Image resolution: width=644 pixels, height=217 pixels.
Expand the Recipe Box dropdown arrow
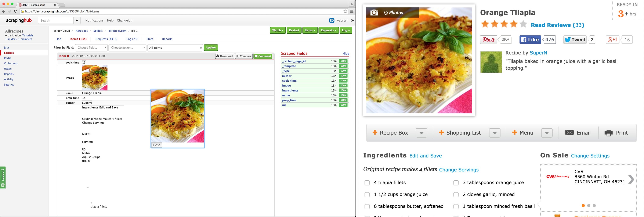[x=421, y=133]
